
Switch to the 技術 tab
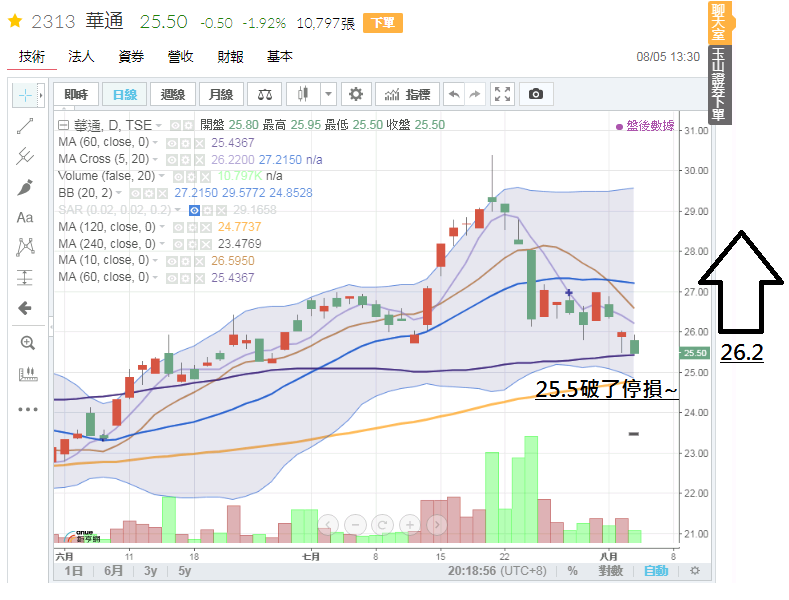coord(32,56)
